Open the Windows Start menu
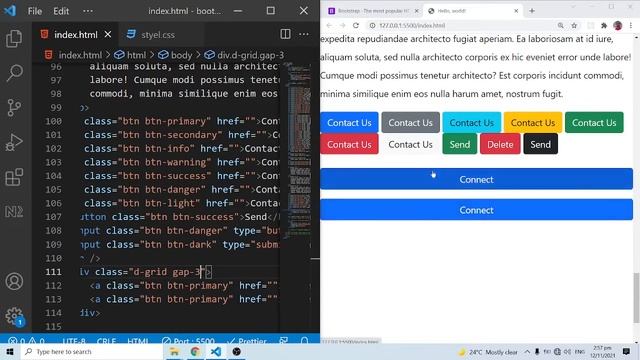The height and width of the screenshot is (360, 640). pos(10,351)
